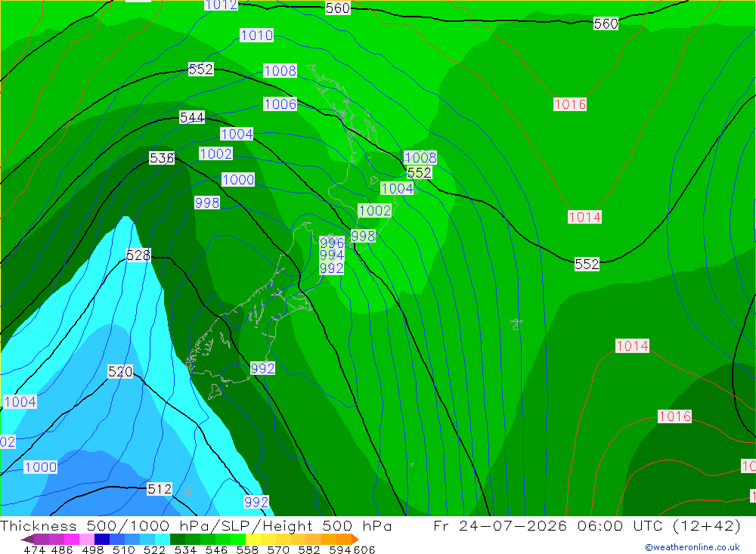
Task: Click the '528' height contour label
Action: pos(138,255)
